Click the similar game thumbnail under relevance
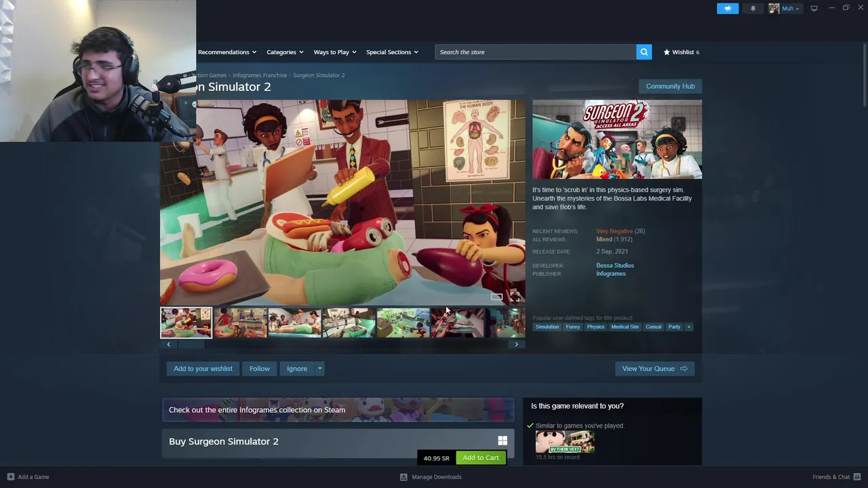This screenshot has width=868, height=488. point(565,442)
